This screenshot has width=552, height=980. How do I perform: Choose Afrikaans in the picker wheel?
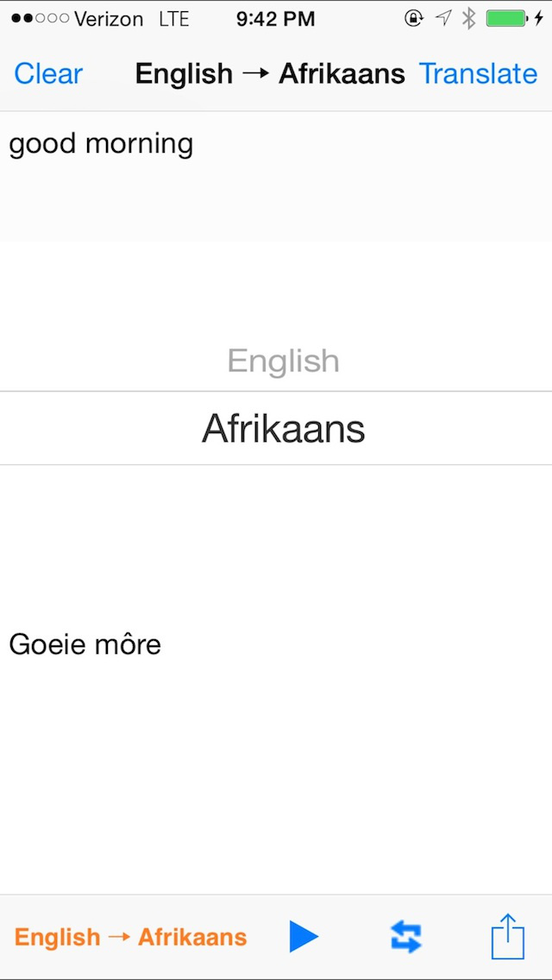[283, 429]
